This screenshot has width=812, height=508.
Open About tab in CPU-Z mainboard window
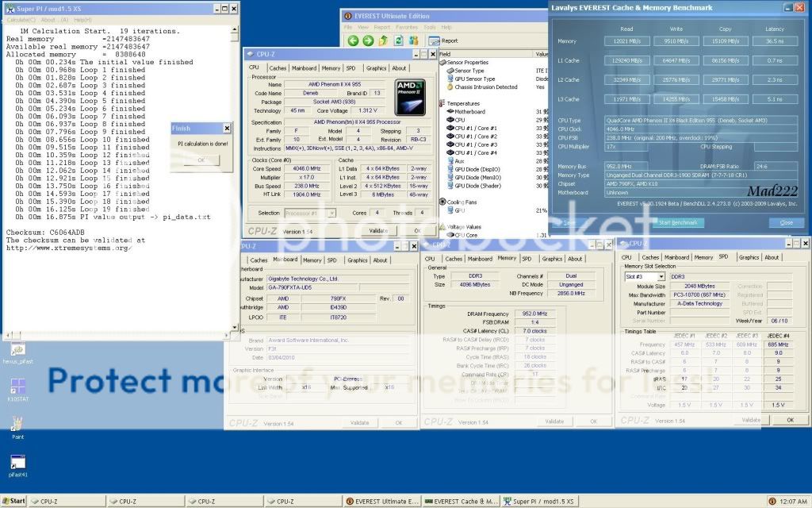(380, 260)
